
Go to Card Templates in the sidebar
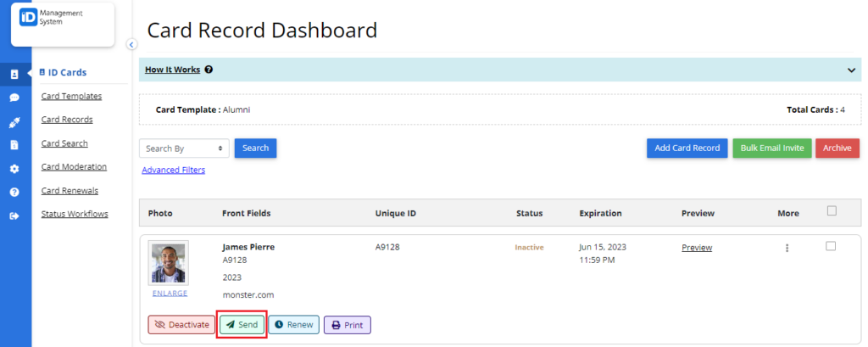(71, 96)
